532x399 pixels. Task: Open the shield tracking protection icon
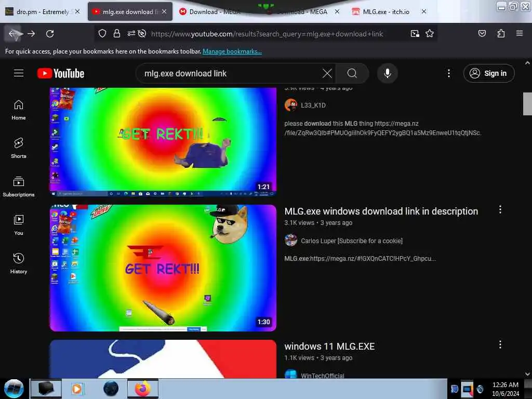point(102,34)
